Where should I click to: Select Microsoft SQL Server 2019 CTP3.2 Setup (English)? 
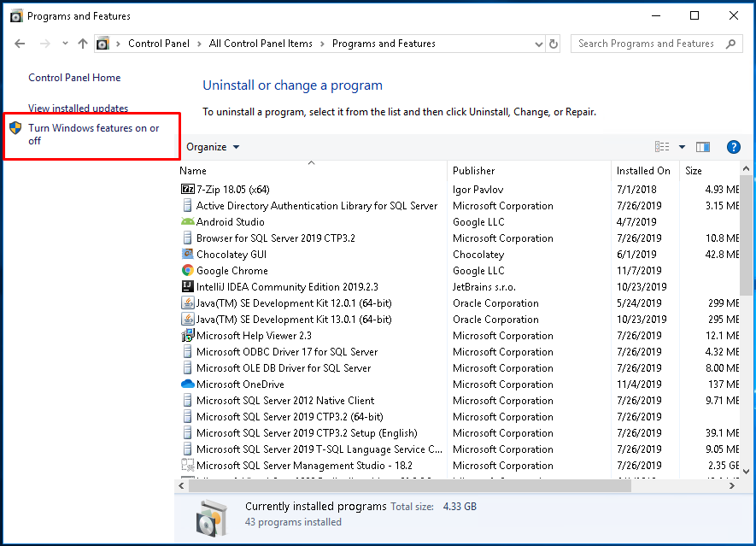pyautogui.click(x=307, y=433)
